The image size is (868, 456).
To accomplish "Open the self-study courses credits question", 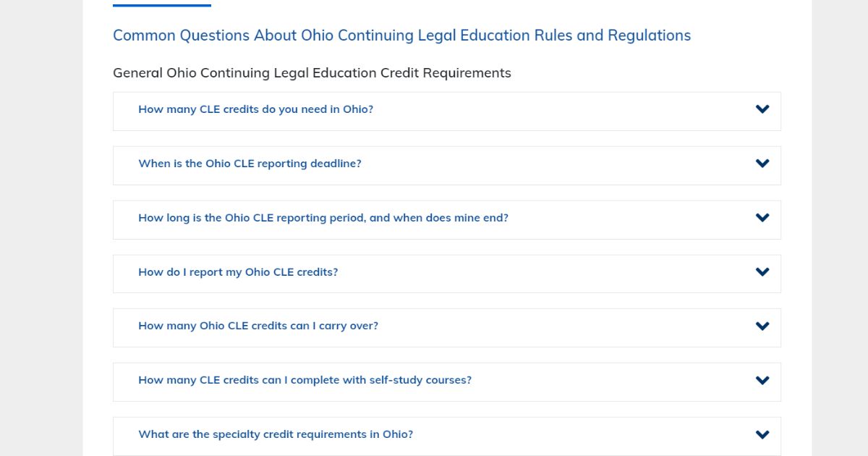I will click(x=305, y=380).
